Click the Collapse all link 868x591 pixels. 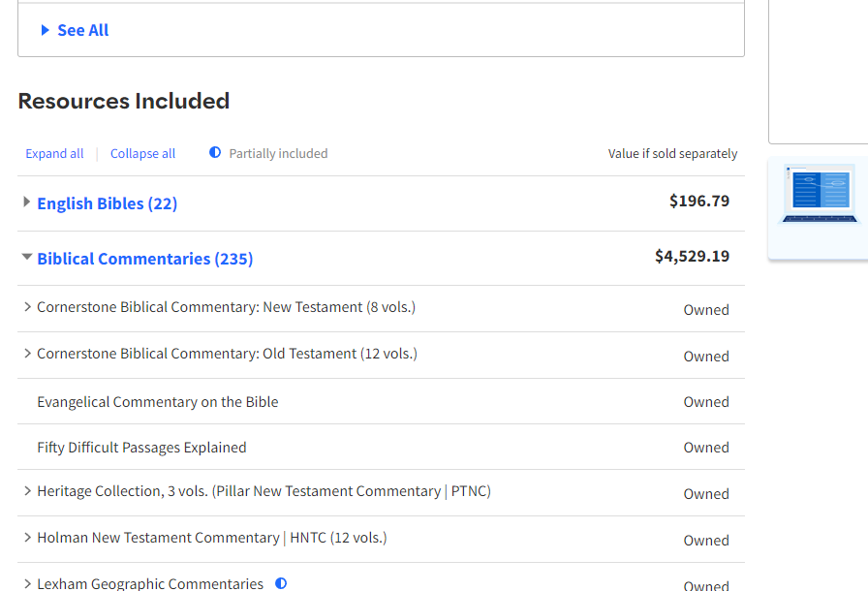coord(142,153)
